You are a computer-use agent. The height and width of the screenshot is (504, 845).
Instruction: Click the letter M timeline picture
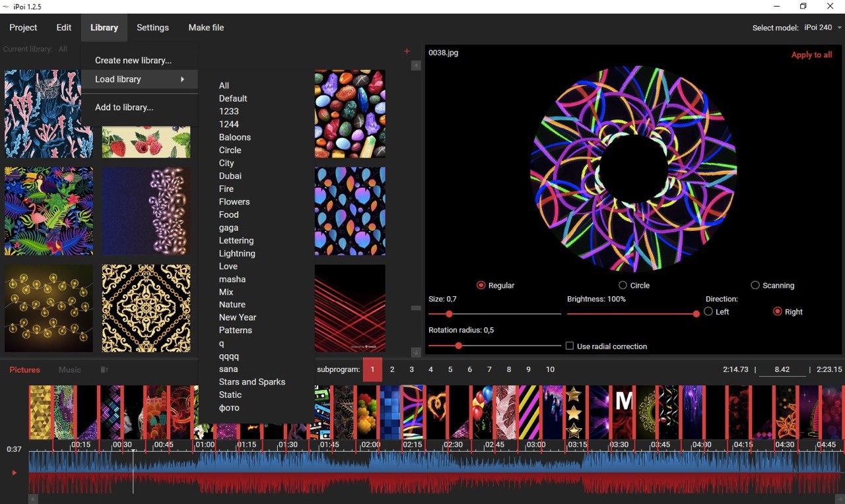623,412
